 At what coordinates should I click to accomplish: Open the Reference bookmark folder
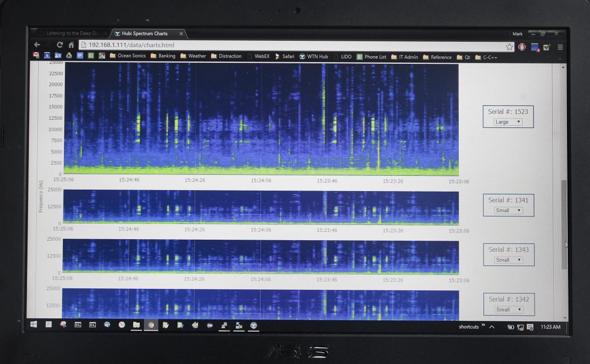pos(437,57)
